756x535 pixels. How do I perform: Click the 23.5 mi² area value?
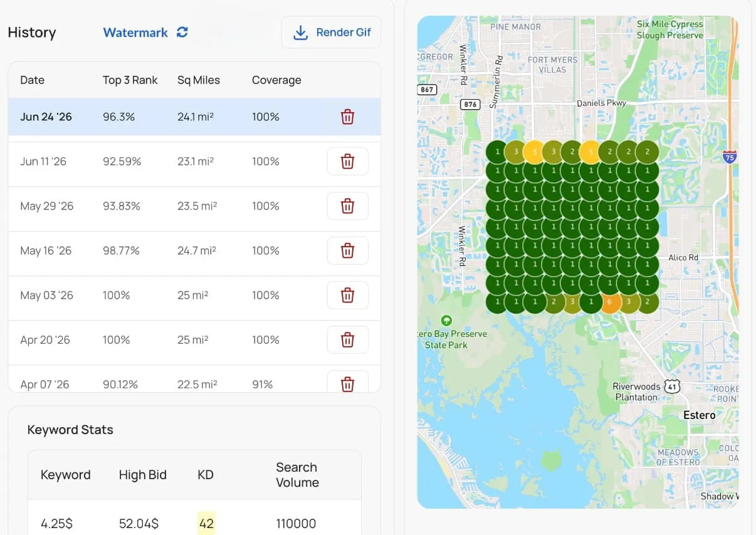(197, 206)
